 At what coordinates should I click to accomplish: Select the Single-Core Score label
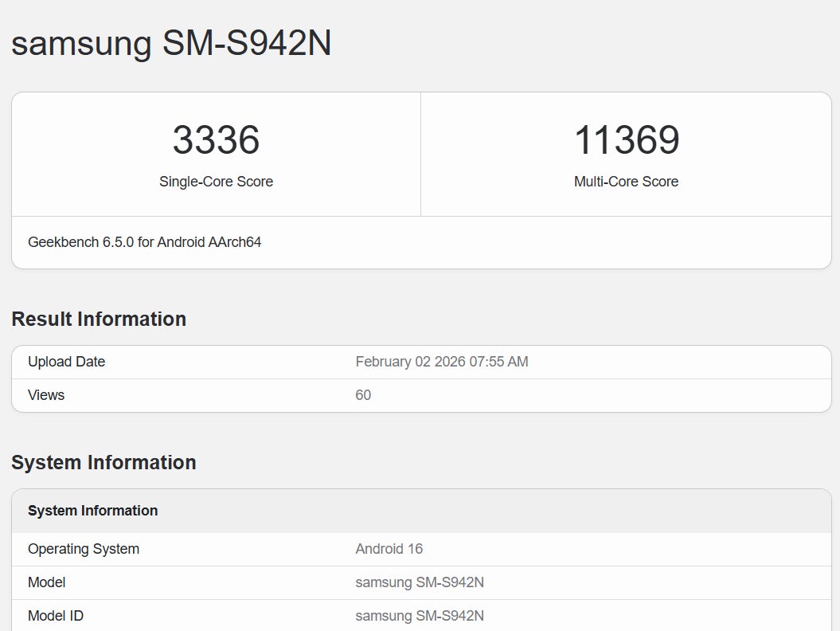point(216,182)
